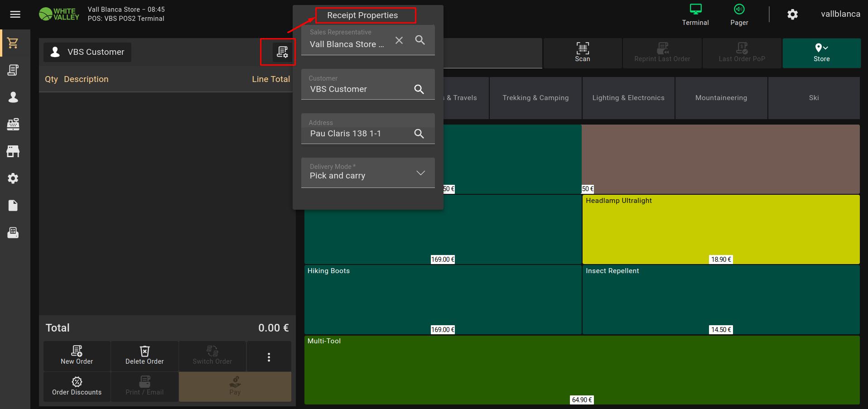Image resolution: width=868 pixels, height=409 pixels.
Task: Search for a Sales Representative
Action: tap(420, 40)
